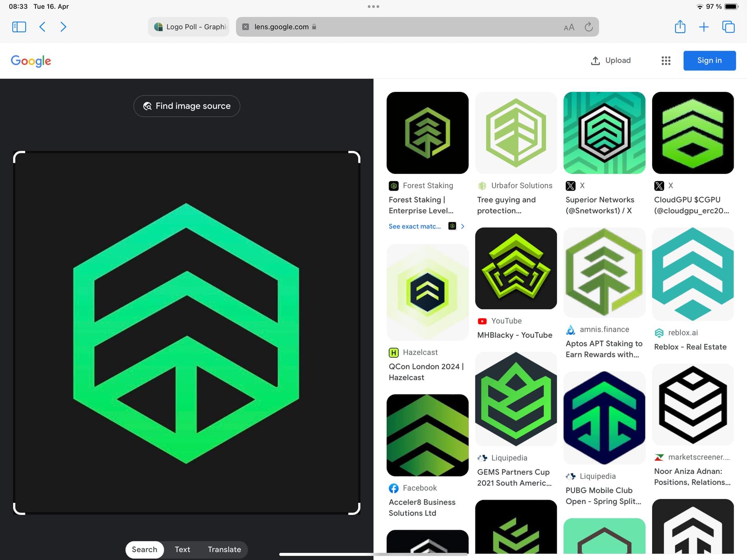Click Superior Networks (@Snetworks1) title
The height and width of the screenshot is (560, 747).
click(600, 205)
